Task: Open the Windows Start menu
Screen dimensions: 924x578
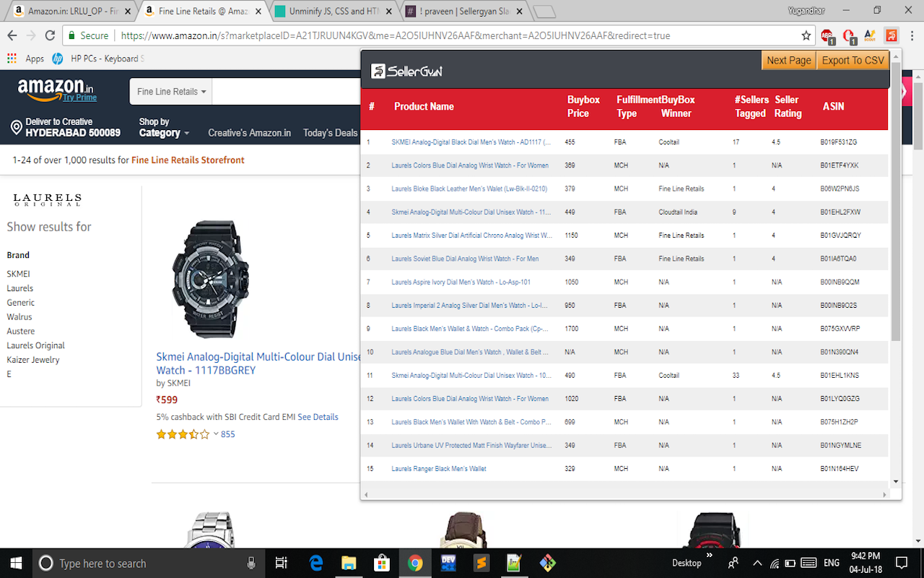Action: (16, 563)
